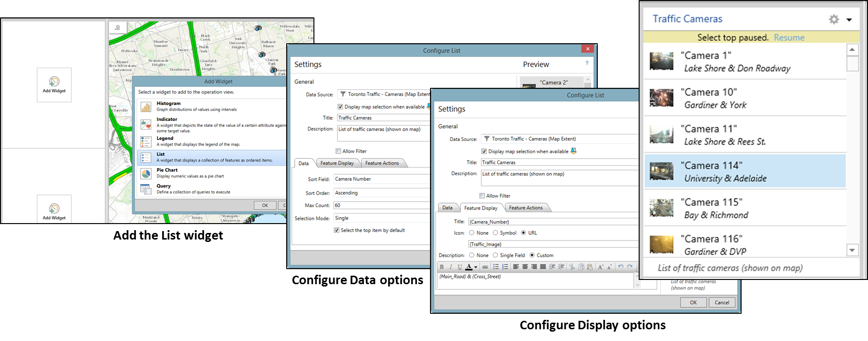Resume the paused top selection
868x341 pixels.
pos(789,38)
